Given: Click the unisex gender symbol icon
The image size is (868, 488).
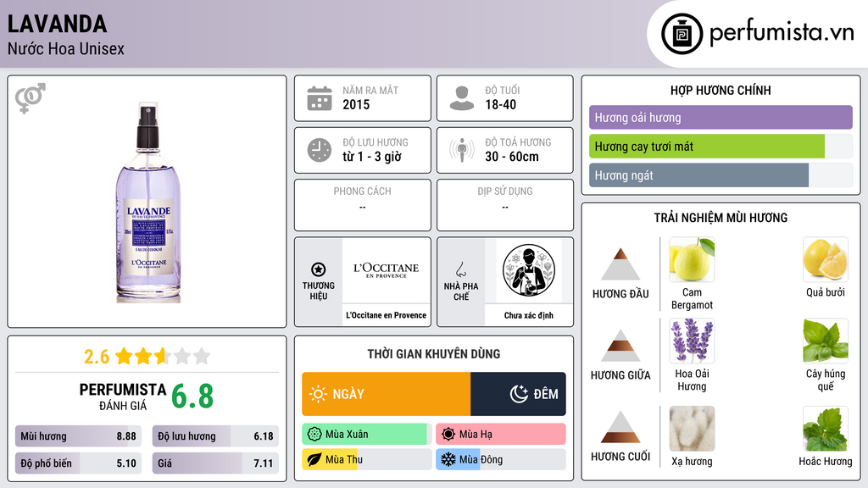Looking at the screenshot, I should click(31, 98).
